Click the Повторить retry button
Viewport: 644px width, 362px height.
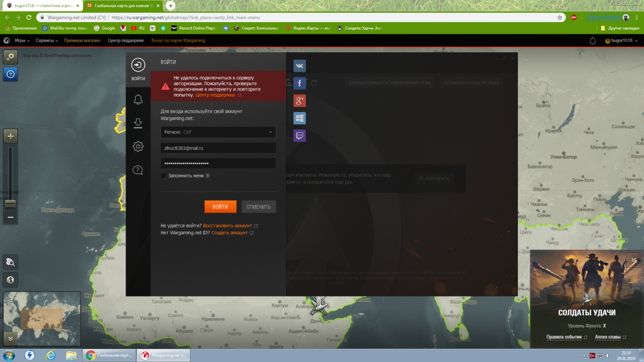click(434, 178)
